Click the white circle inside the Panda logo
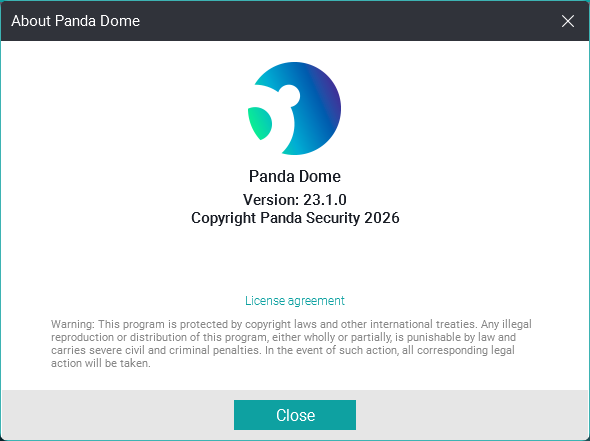Viewport: 590px width, 441px height. coord(289,96)
